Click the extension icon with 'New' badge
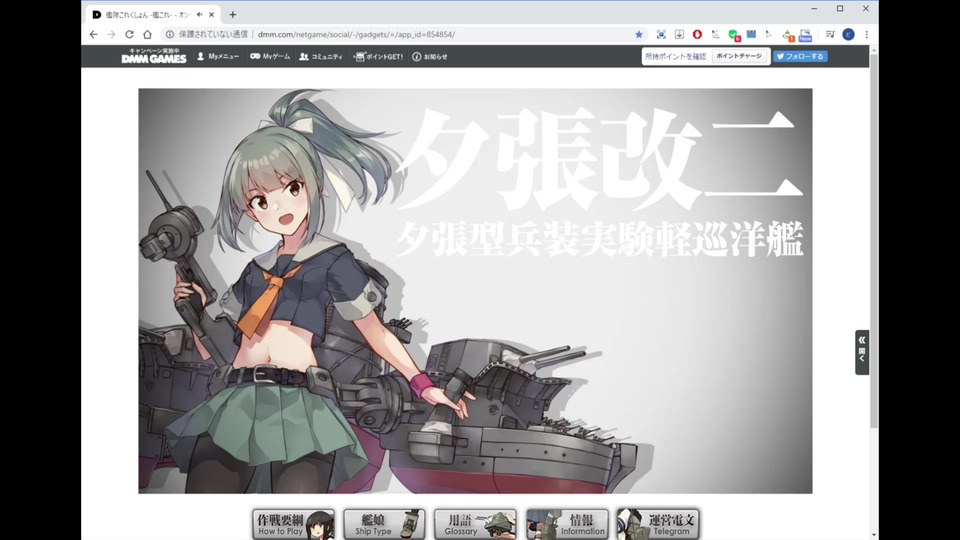This screenshot has width=960, height=540. point(805,35)
